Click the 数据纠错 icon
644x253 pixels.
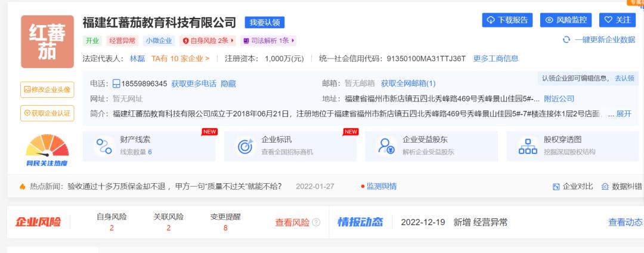pyautogui.click(x=605, y=187)
